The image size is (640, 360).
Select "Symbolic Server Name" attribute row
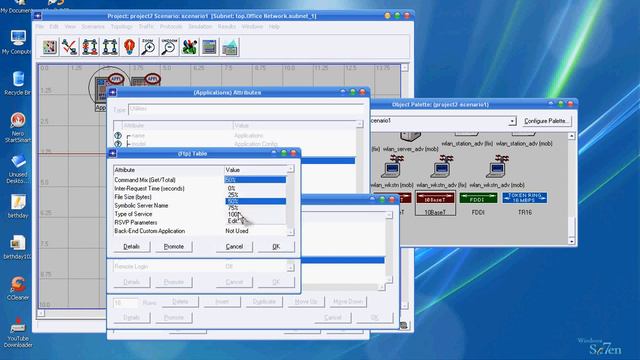(x=141, y=205)
